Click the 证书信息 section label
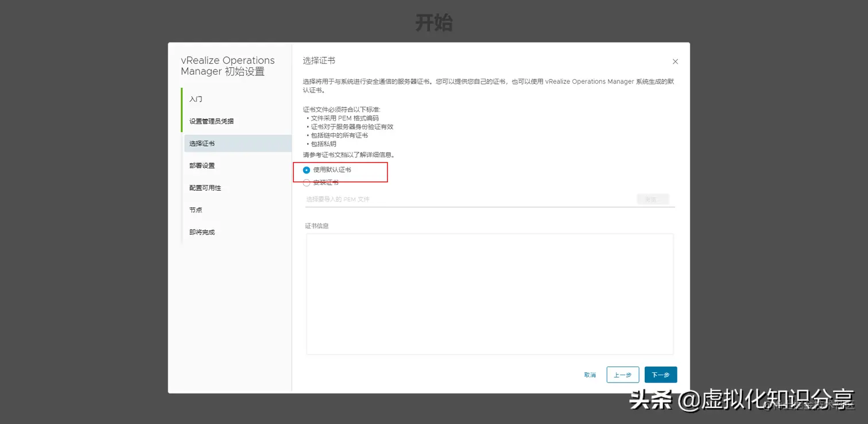Image resolution: width=868 pixels, height=424 pixels. (317, 225)
